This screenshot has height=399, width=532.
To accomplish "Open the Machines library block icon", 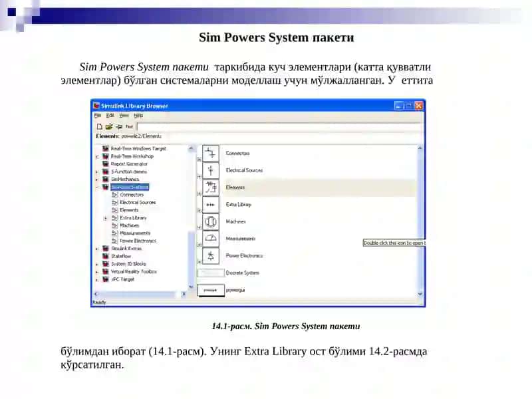I will (210, 221).
